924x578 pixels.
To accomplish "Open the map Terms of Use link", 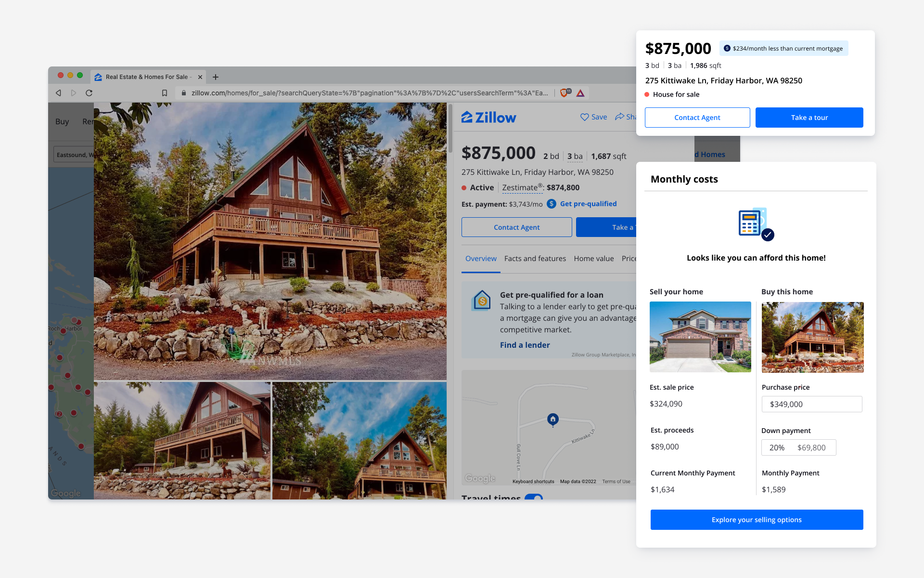I will 616,482.
